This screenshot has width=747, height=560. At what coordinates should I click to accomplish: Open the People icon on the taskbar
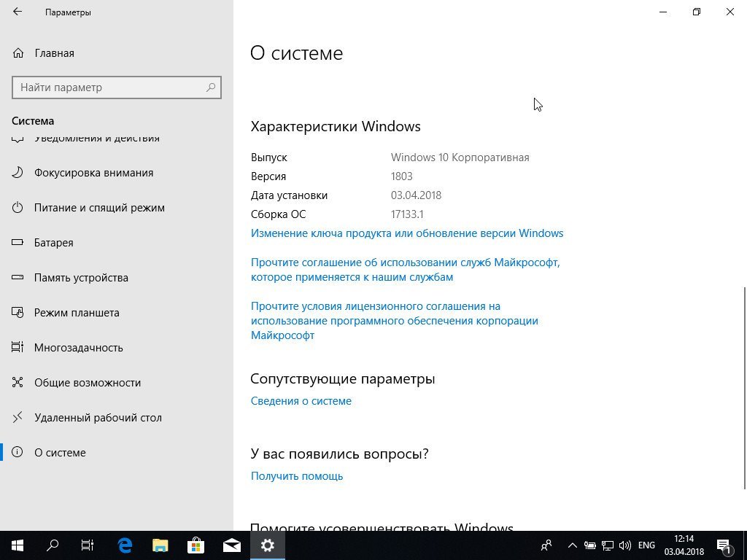[547, 545]
